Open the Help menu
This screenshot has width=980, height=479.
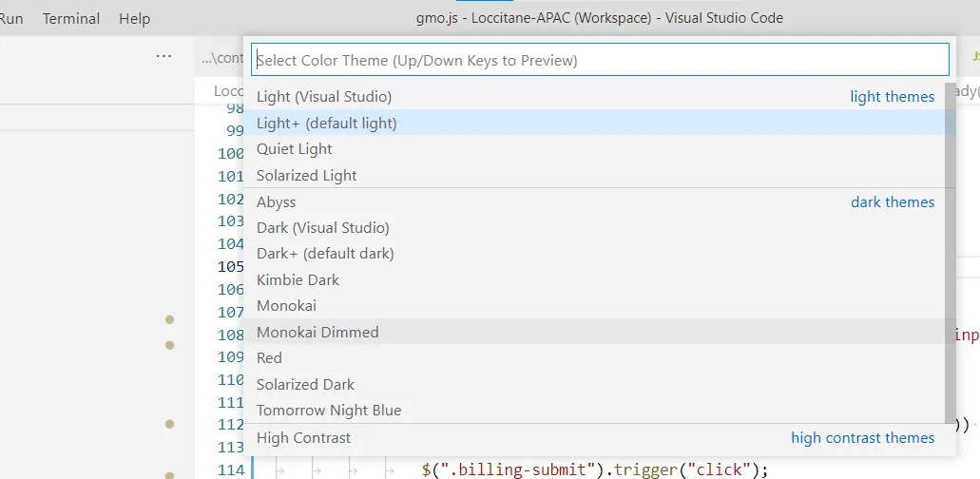pyautogui.click(x=135, y=18)
